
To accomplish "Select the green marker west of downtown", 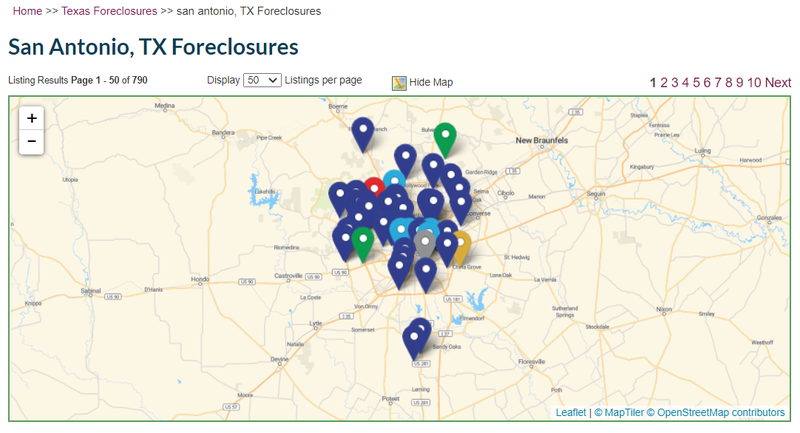I will (362, 244).
